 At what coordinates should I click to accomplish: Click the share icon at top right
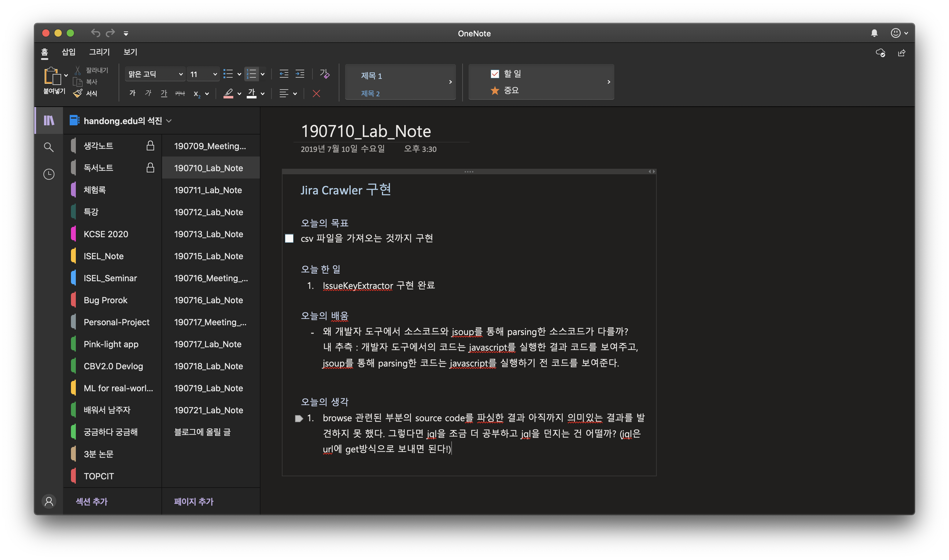[x=901, y=53]
